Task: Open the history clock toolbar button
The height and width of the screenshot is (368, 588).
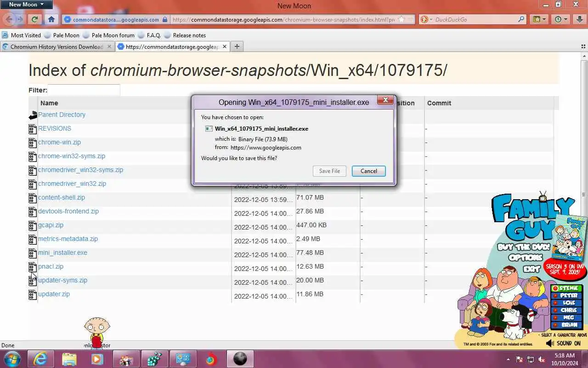Action: point(561,19)
